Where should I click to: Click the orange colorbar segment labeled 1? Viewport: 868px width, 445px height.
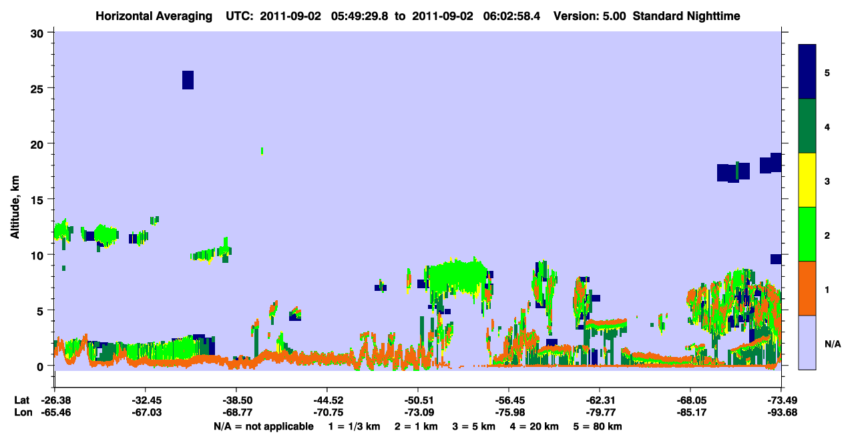point(807,288)
